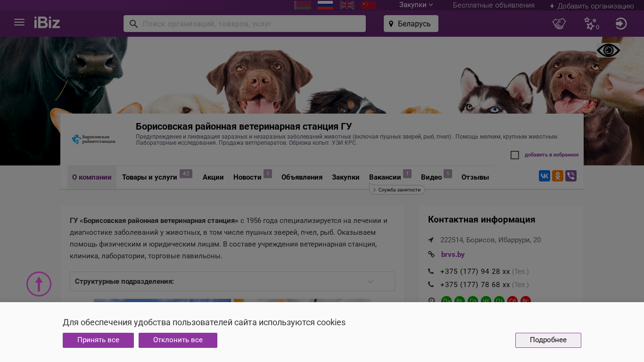Reject cookies with Отклонить все
The height and width of the screenshot is (362, 644).
178,340
